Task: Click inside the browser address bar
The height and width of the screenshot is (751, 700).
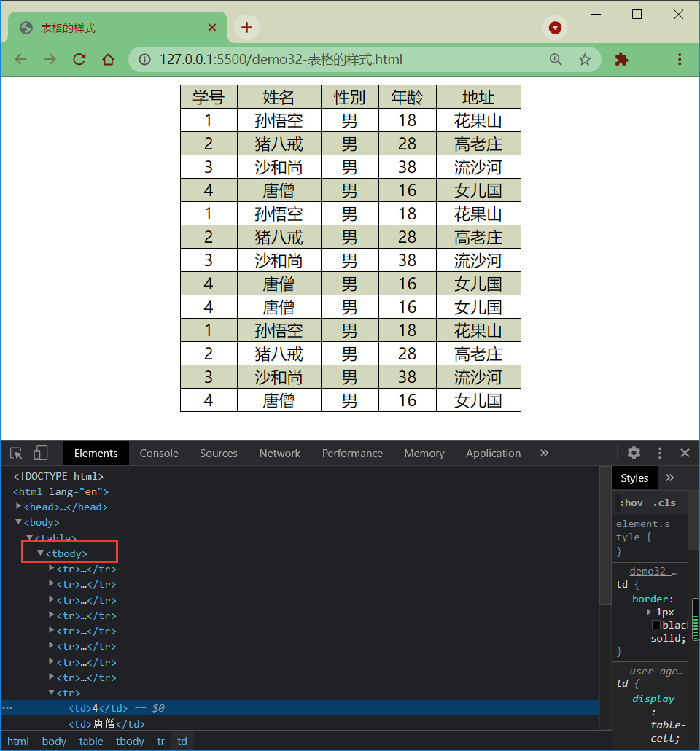Action: 328,60
